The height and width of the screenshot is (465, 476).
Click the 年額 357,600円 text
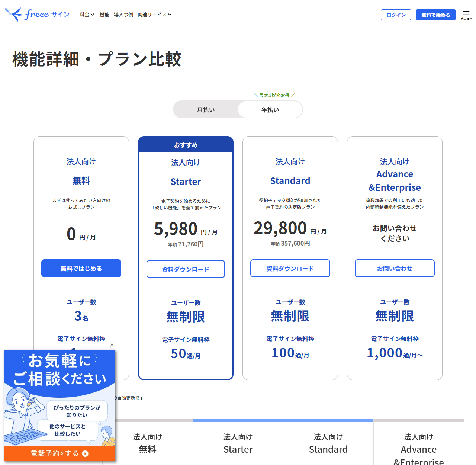(x=290, y=244)
